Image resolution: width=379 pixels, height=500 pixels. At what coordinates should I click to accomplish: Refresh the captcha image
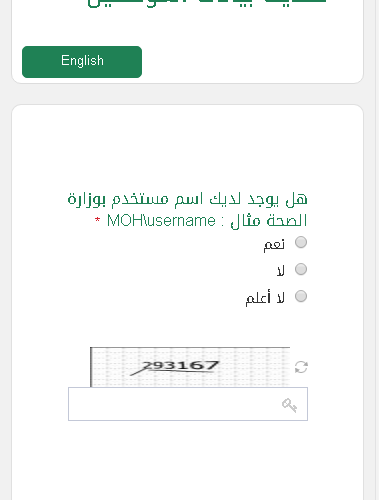pyautogui.click(x=301, y=367)
